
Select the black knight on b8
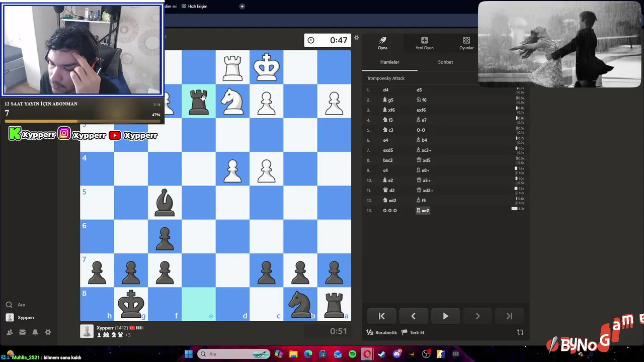[x=300, y=304]
